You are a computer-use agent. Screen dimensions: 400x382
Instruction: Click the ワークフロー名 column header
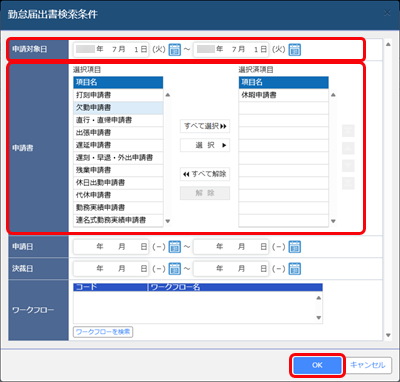pyautogui.click(x=235, y=287)
